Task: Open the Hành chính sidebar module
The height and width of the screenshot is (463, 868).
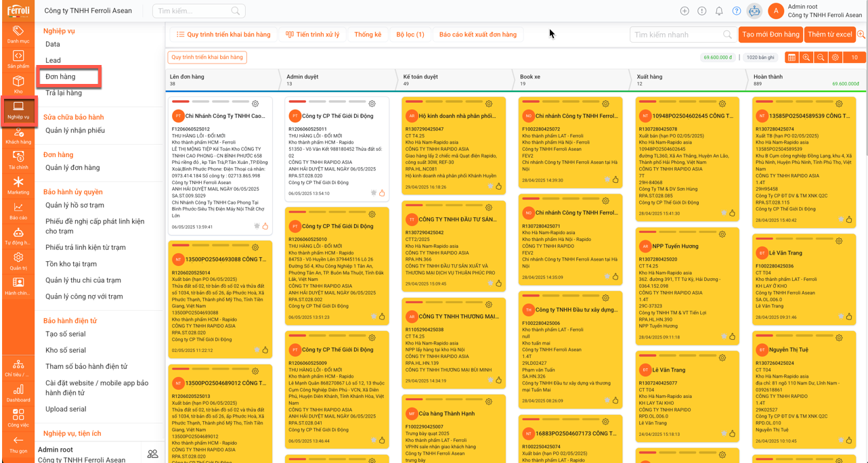Action: coord(18,286)
